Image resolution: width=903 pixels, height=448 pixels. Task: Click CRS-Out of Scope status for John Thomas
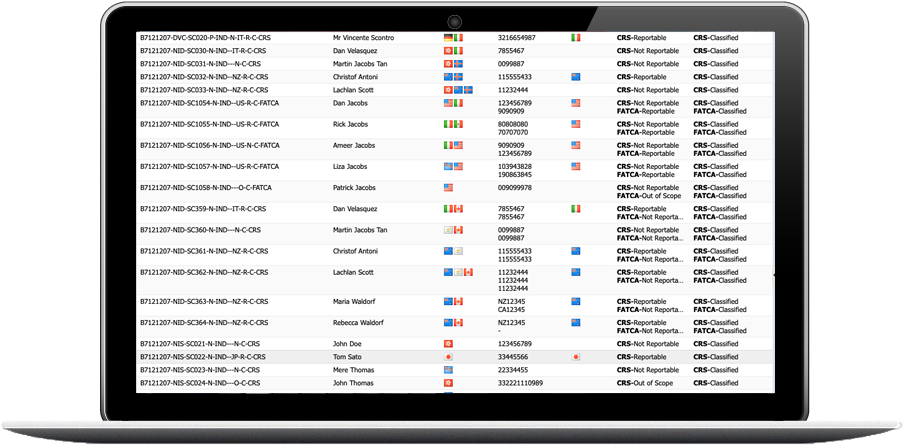648,383
